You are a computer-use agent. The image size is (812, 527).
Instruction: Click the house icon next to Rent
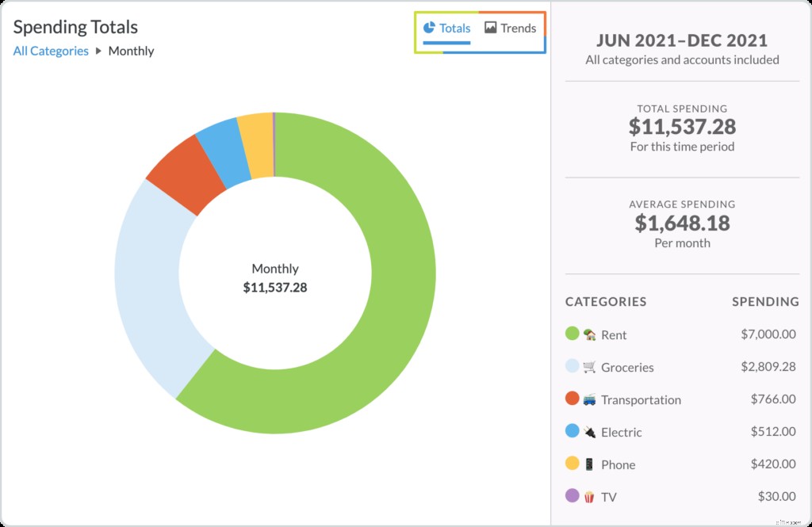pyautogui.click(x=592, y=334)
